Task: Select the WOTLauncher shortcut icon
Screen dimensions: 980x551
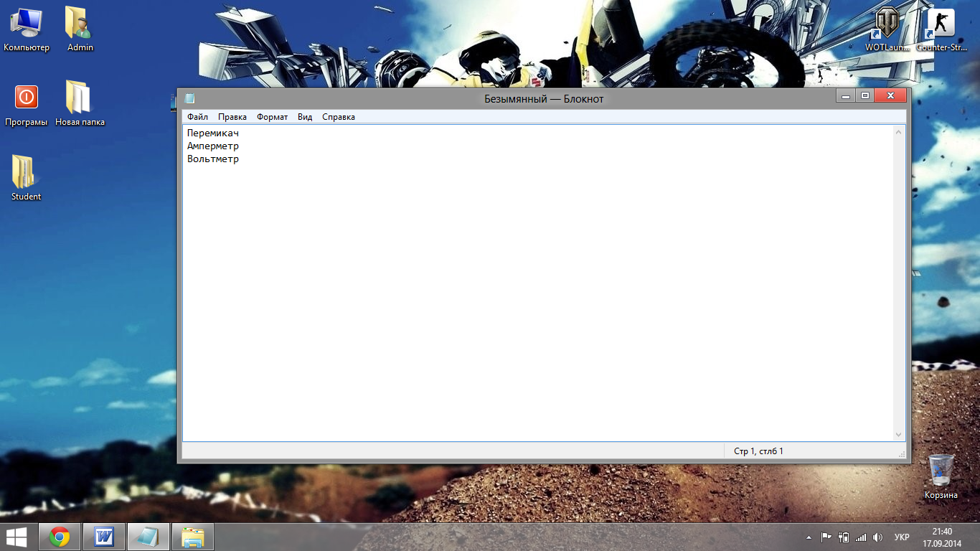Action: (x=887, y=30)
